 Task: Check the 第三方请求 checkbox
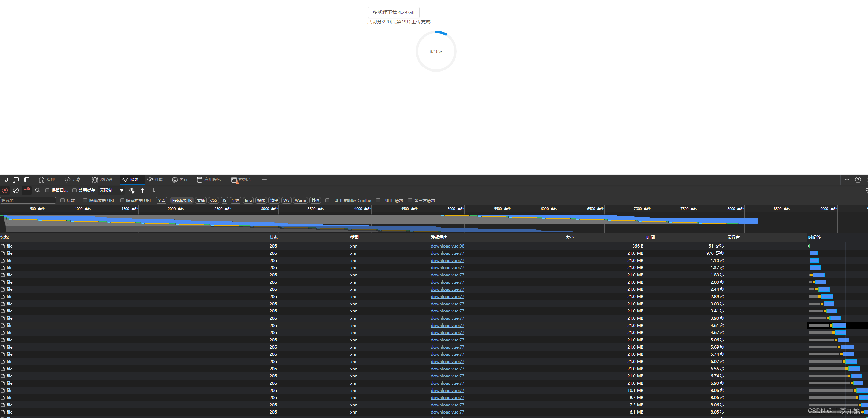(410, 200)
